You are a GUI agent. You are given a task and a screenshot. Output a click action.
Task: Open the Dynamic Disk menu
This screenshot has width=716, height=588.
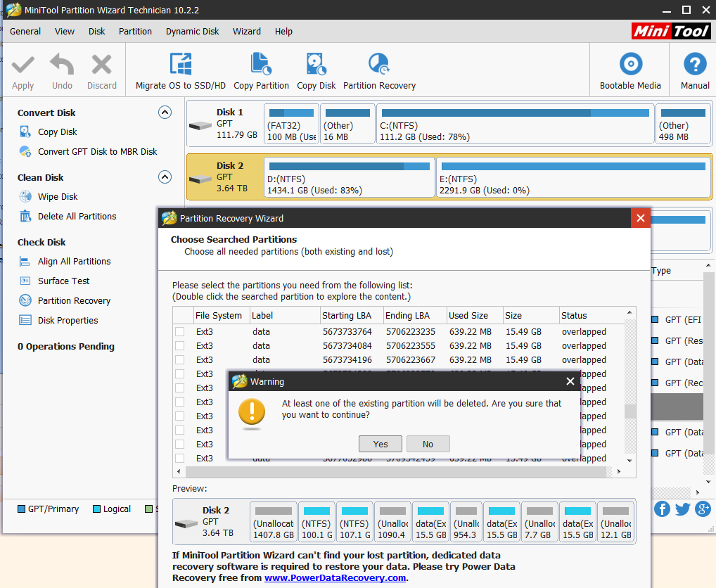192,32
